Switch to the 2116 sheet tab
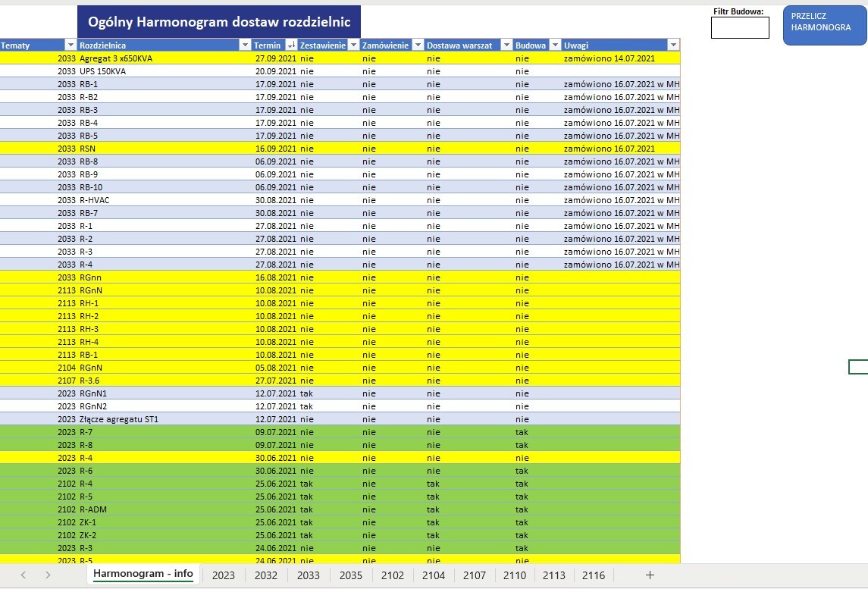The width and height of the screenshot is (868, 589). coord(594,575)
